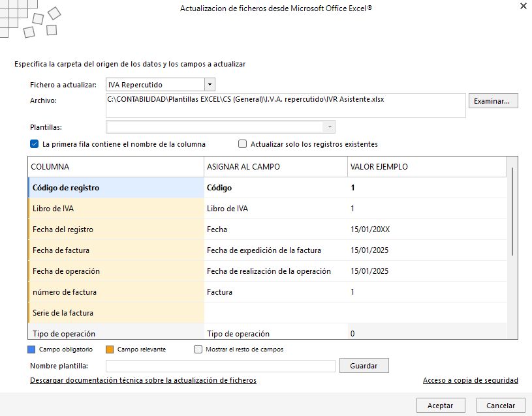Click the Nombre plantilla input field
Image resolution: width=532 pixels, height=416 pixels.
[x=221, y=366]
